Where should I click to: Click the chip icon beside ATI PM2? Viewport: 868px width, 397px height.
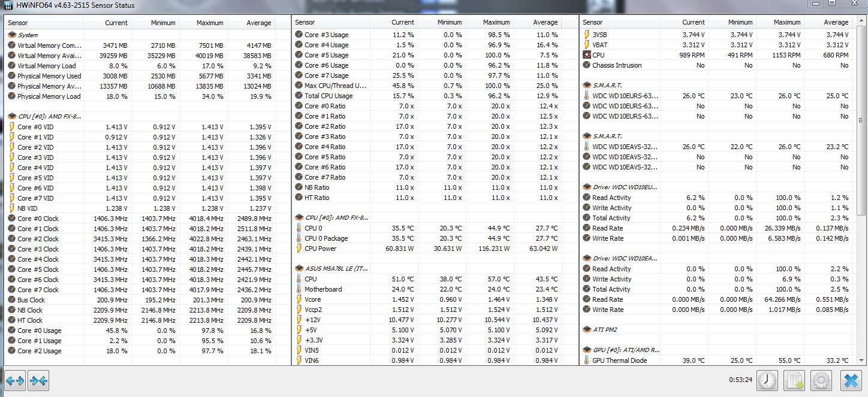point(587,330)
